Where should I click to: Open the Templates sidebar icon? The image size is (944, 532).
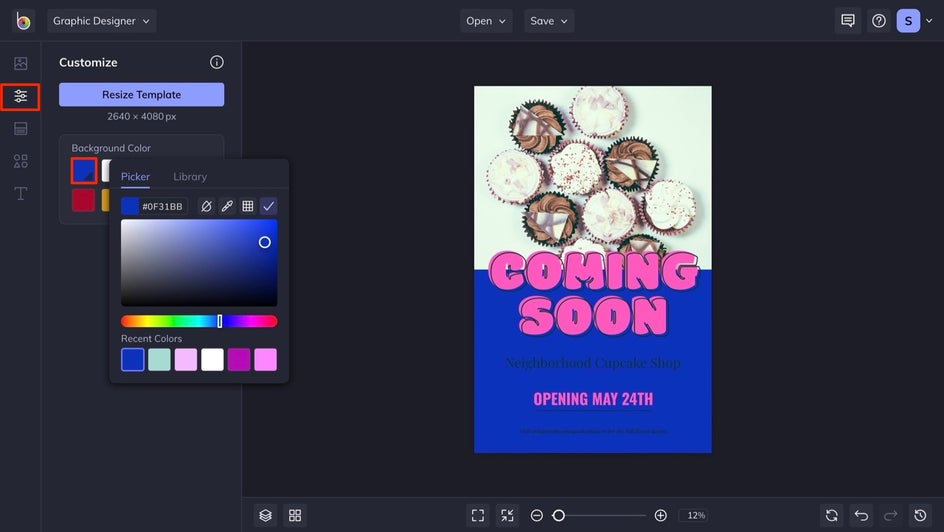pos(20,128)
